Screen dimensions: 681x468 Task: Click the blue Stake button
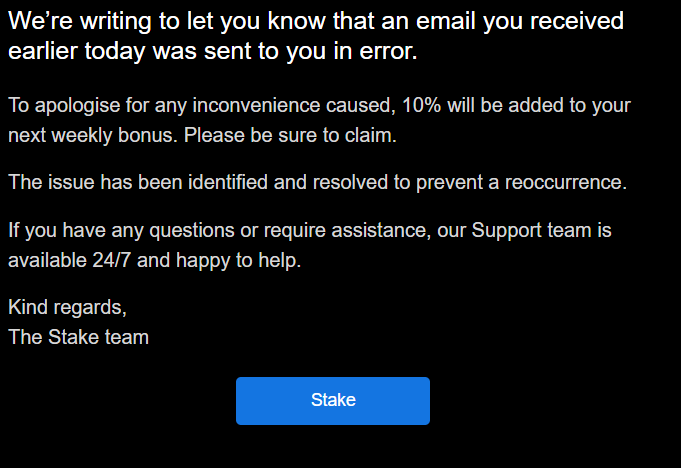pyautogui.click(x=332, y=401)
